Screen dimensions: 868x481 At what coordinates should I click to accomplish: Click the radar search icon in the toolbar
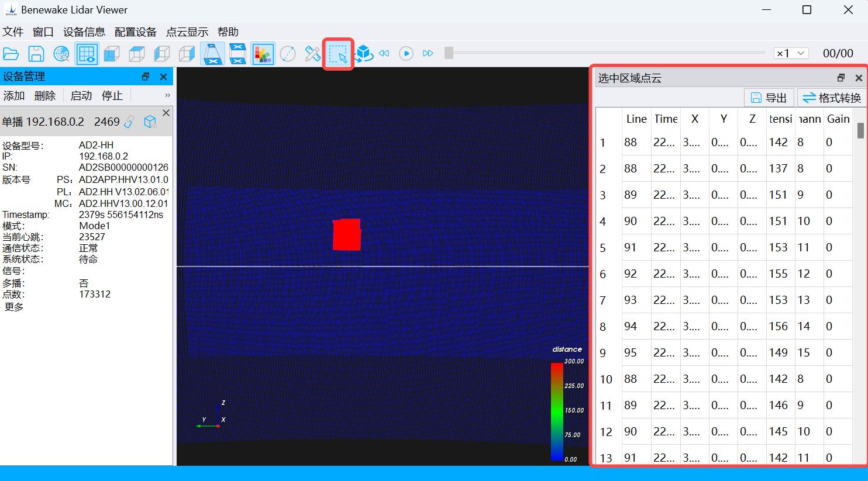[x=61, y=54]
